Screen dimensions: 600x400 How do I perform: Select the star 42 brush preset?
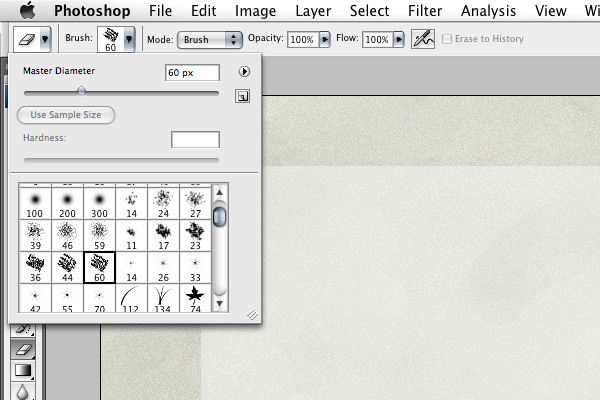[35, 298]
